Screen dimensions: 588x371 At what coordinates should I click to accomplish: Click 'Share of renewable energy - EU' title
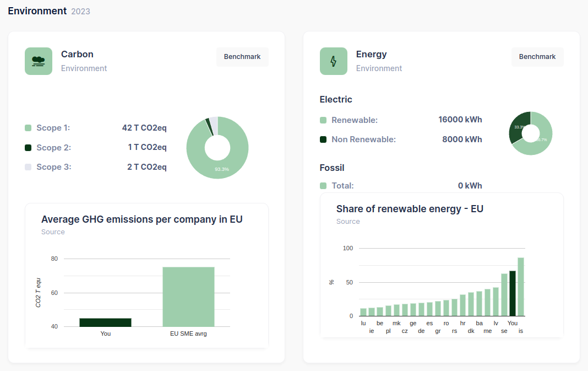click(410, 209)
